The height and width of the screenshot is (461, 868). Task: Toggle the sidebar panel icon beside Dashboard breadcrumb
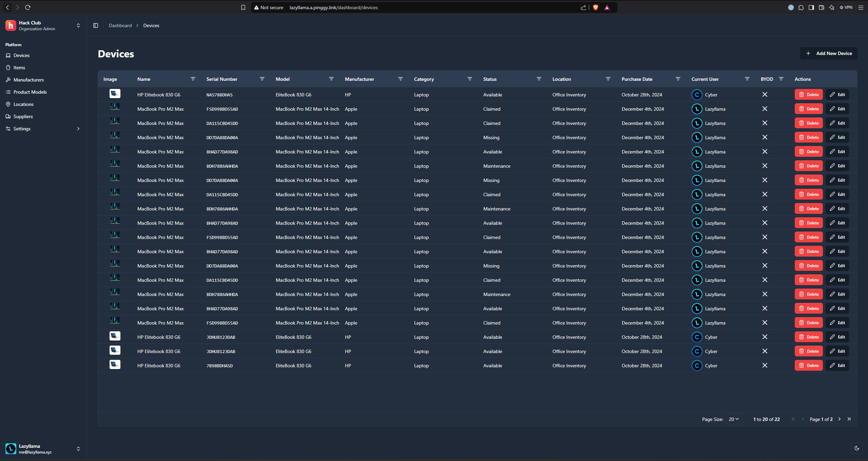point(96,25)
